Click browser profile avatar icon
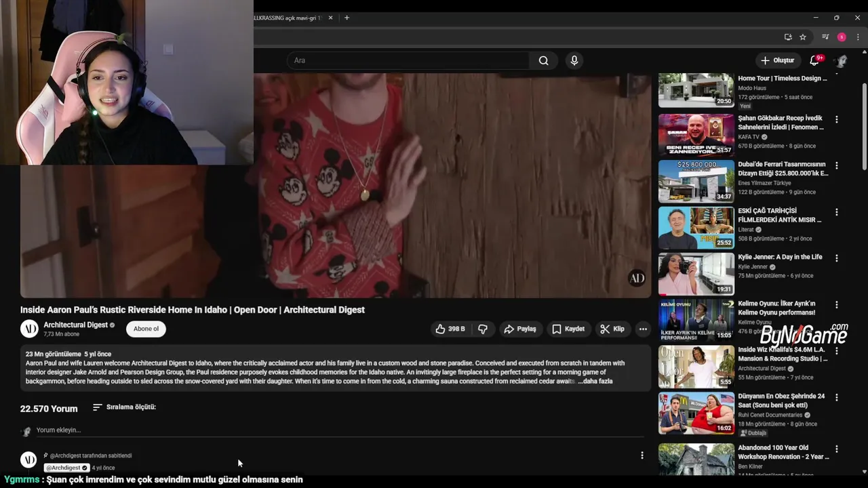This screenshot has width=868, height=488. [x=842, y=37]
